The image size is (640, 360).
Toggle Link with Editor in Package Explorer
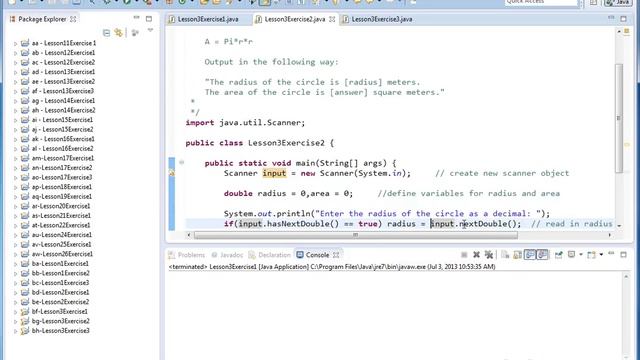119,33
